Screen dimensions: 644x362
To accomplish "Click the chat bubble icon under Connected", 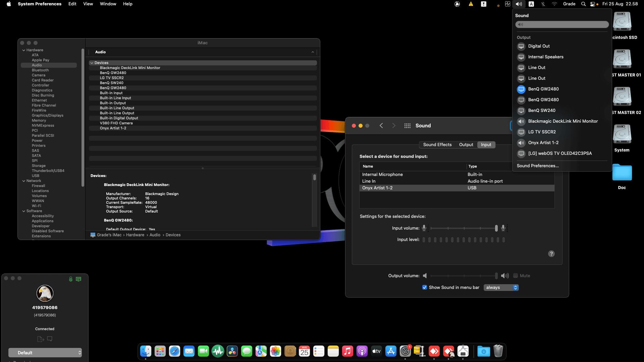I will coord(50,339).
